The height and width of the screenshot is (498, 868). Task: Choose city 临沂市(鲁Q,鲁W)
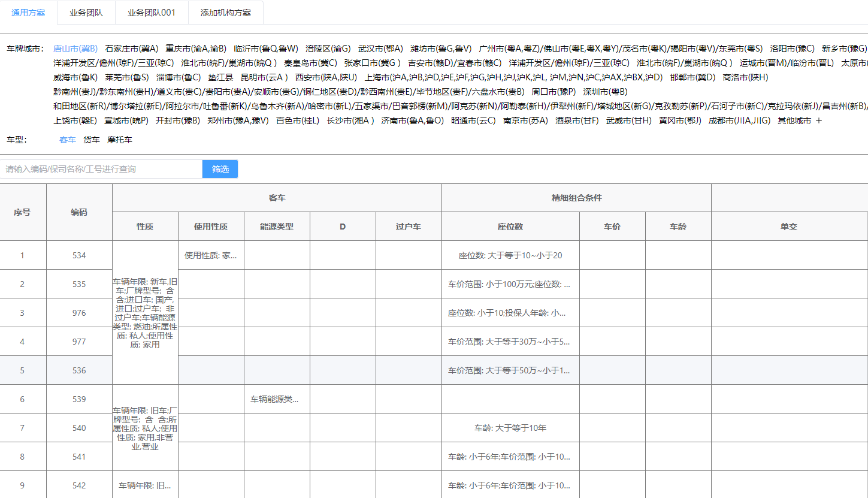coord(266,49)
